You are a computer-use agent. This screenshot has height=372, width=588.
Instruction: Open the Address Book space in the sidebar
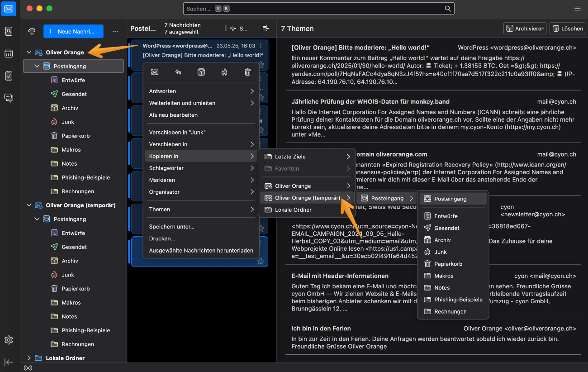coord(9,31)
